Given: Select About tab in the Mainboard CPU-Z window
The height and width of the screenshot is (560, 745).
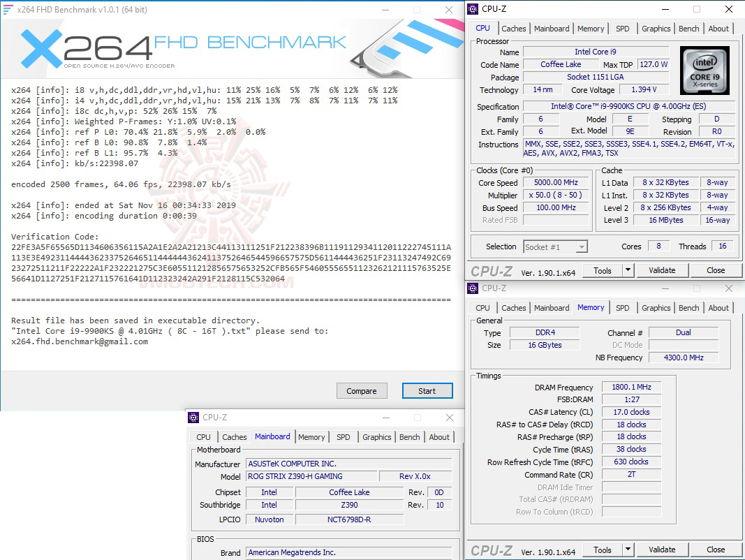Looking at the screenshot, I should coord(439,437).
